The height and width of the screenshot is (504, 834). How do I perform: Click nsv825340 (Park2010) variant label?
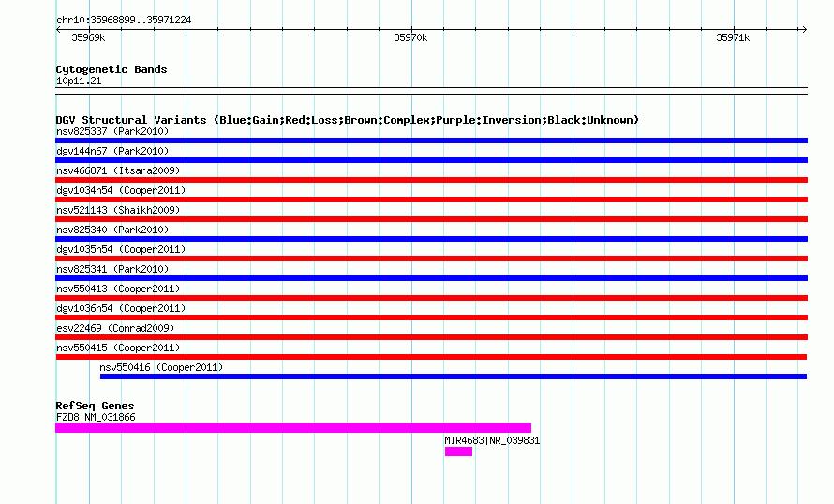coord(112,230)
